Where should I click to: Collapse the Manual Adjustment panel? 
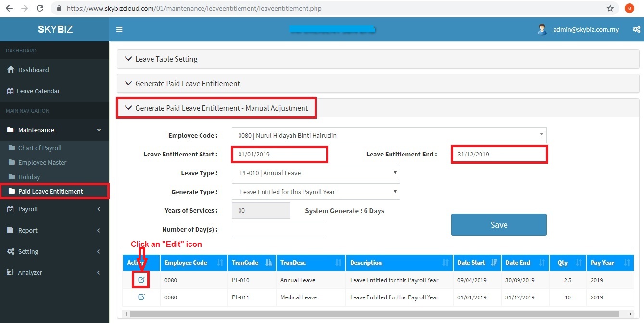tap(221, 108)
